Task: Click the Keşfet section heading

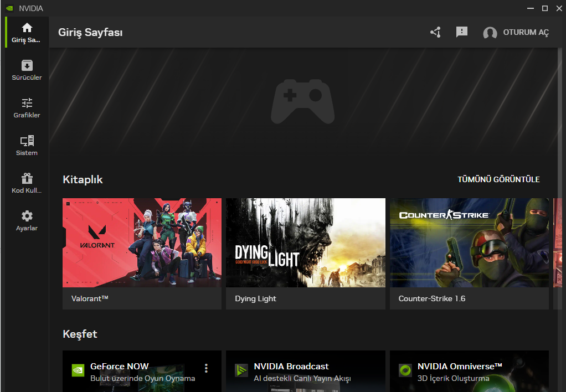Action: [80, 334]
